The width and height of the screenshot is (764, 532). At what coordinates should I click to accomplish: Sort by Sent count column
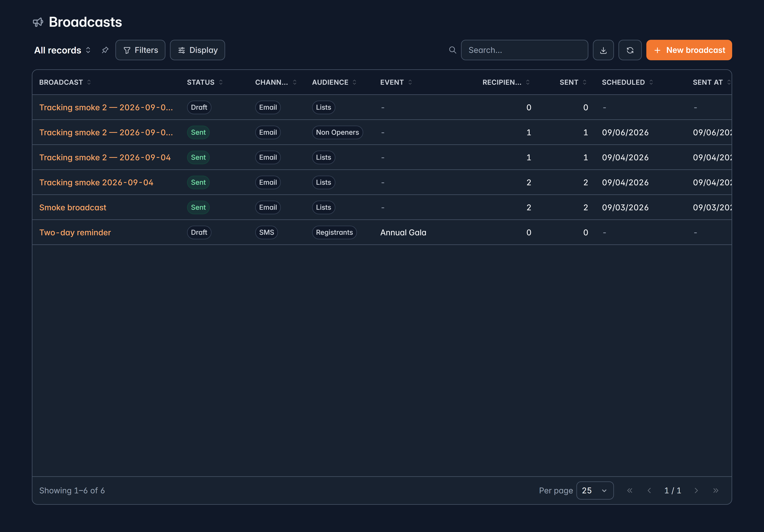pos(573,82)
